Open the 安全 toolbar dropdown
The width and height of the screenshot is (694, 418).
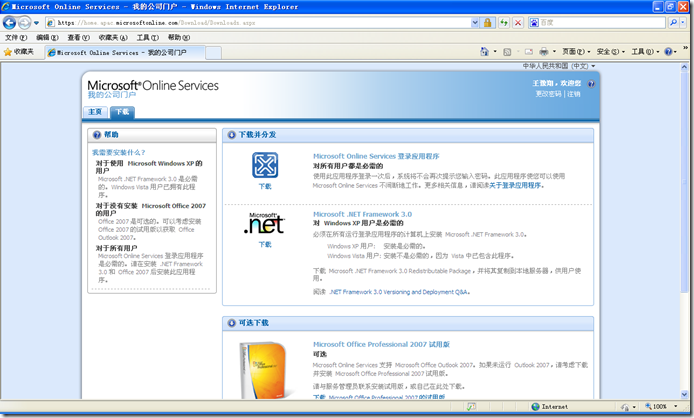(610, 52)
